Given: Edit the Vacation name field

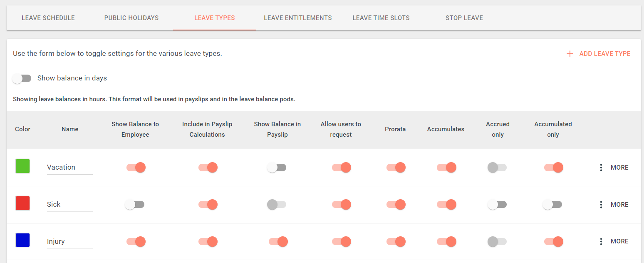Looking at the screenshot, I should coord(70,168).
